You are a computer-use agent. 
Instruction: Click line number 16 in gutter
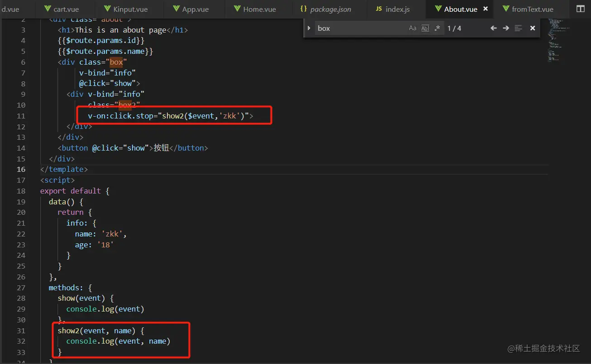pyautogui.click(x=21, y=170)
